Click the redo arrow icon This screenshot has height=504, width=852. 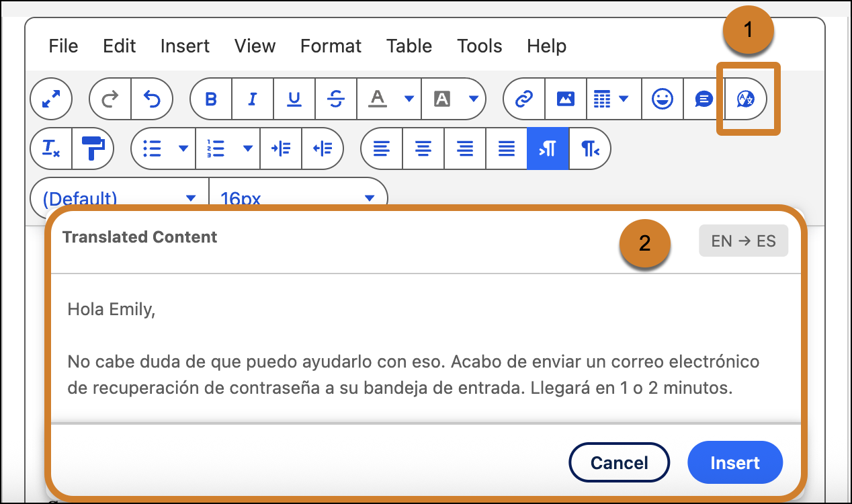point(110,99)
